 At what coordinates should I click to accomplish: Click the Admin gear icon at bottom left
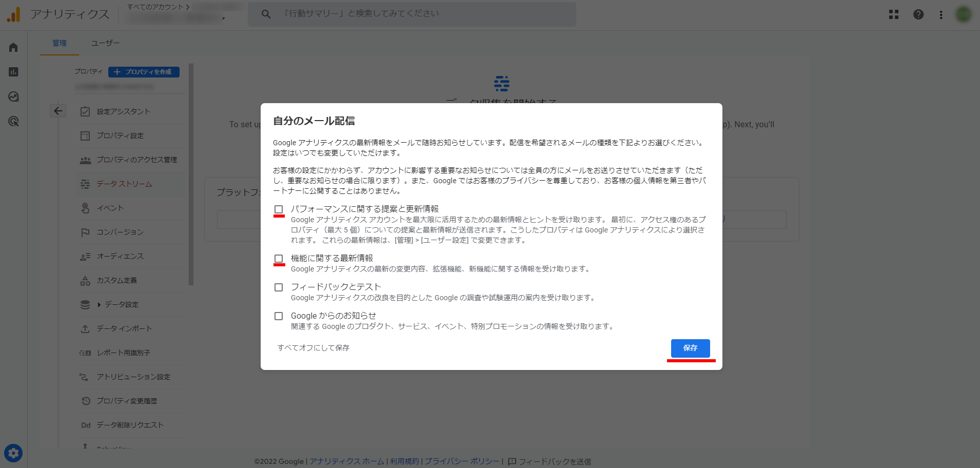13,453
